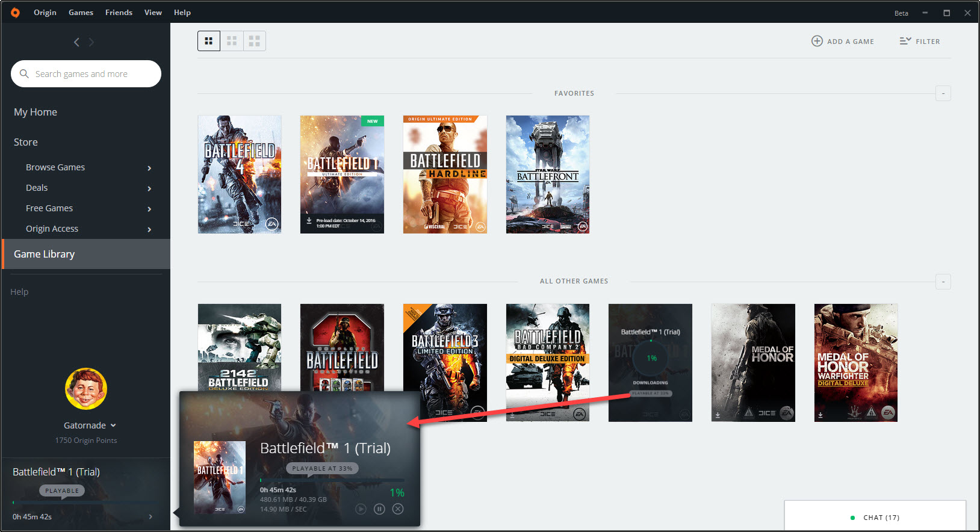Open the View menu
The width and height of the screenshot is (980, 532).
[x=153, y=13]
